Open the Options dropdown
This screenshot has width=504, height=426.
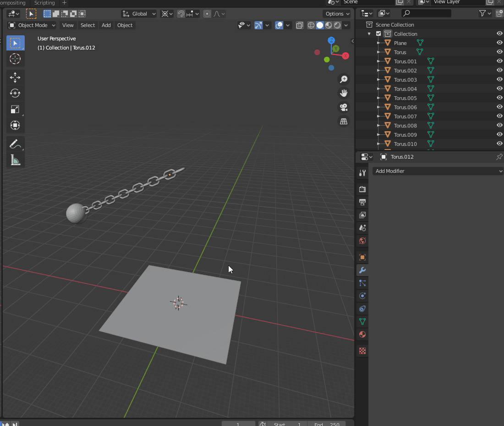(337, 14)
